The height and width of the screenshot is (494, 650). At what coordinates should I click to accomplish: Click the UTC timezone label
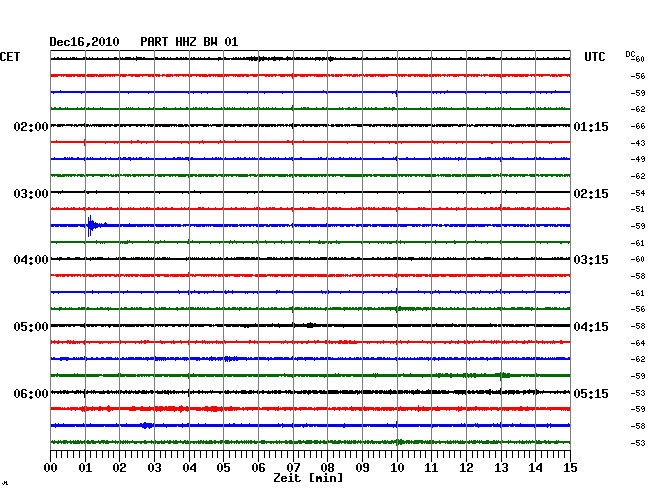pos(595,58)
